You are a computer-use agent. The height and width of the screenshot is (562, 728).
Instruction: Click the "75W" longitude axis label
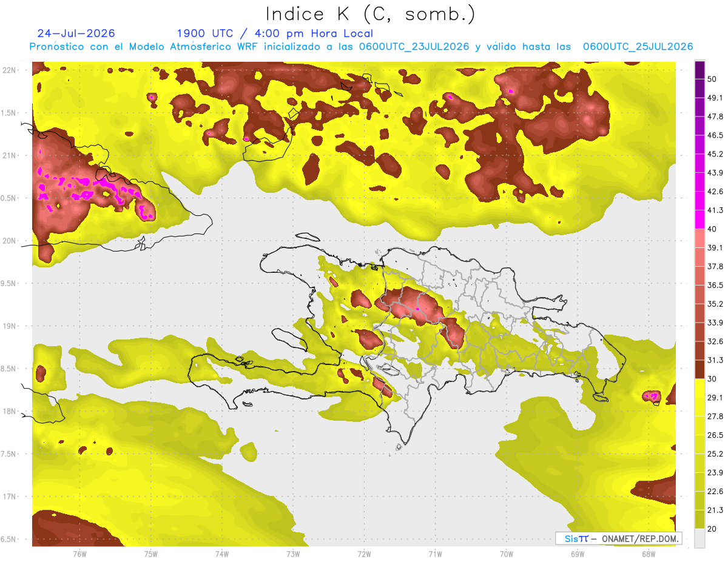click(x=151, y=554)
